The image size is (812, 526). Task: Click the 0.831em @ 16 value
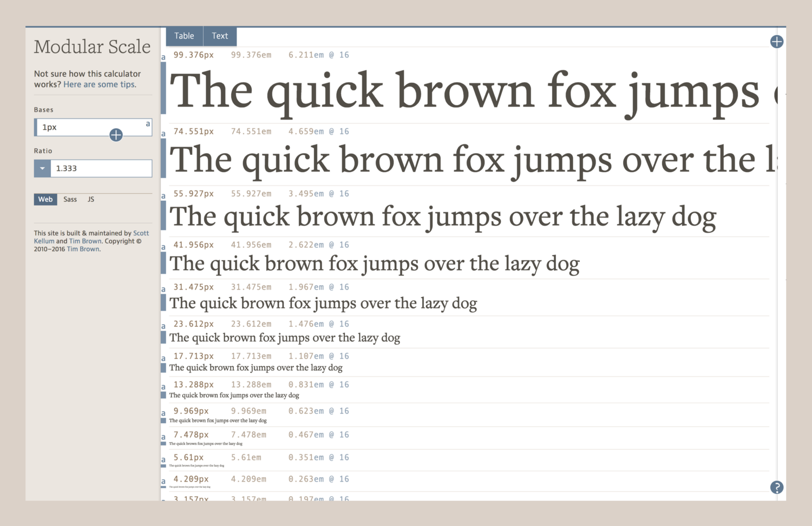click(x=319, y=385)
